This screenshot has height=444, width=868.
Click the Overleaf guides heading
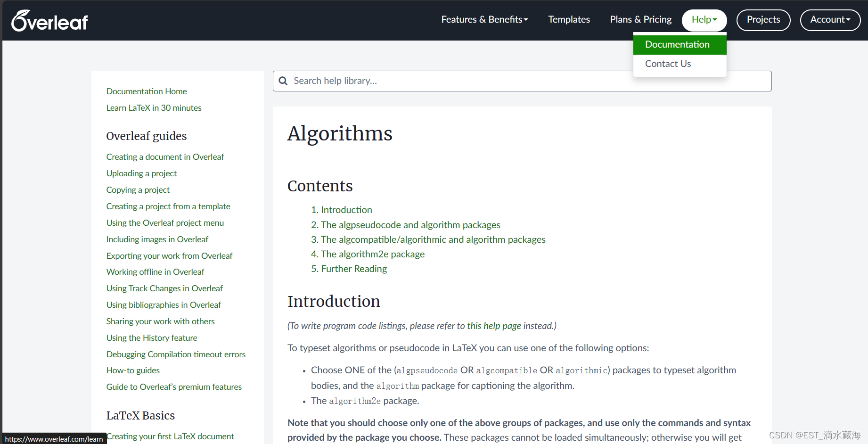[x=147, y=136]
